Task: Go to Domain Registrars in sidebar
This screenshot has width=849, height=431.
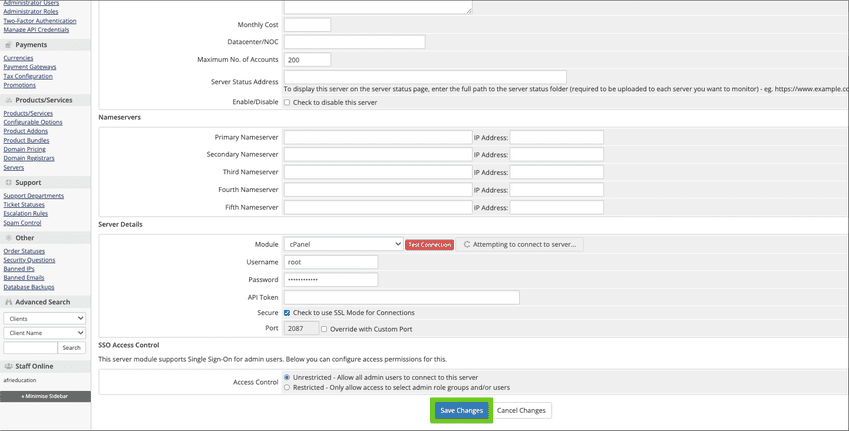Action: 28,158
